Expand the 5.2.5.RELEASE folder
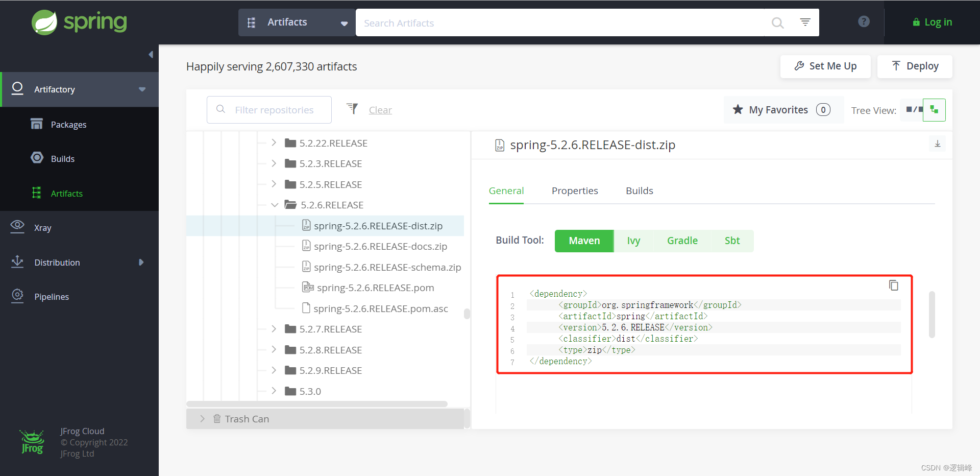 pyautogui.click(x=274, y=184)
